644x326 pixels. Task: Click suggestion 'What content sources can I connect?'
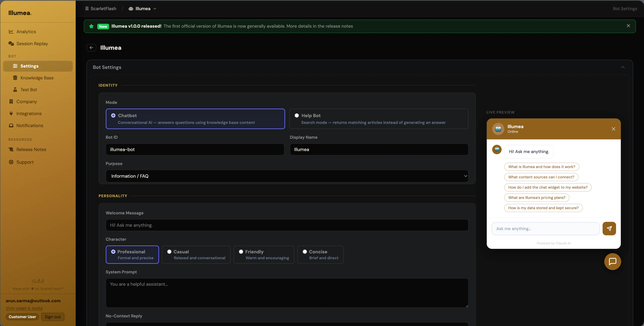pos(541,177)
